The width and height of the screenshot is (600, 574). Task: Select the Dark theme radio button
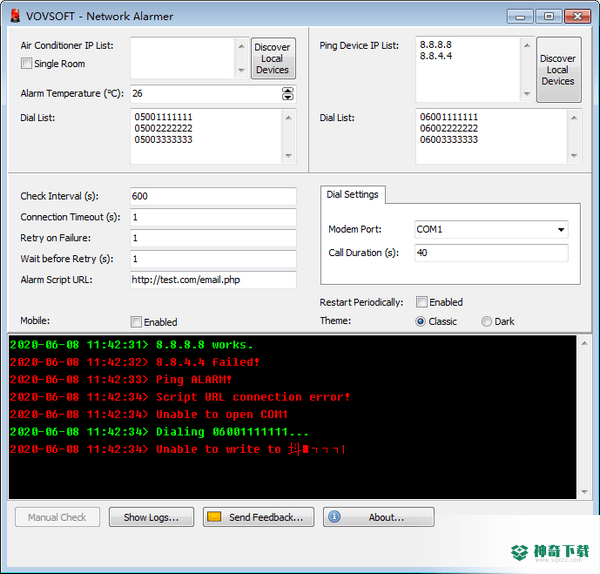point(486,321)
